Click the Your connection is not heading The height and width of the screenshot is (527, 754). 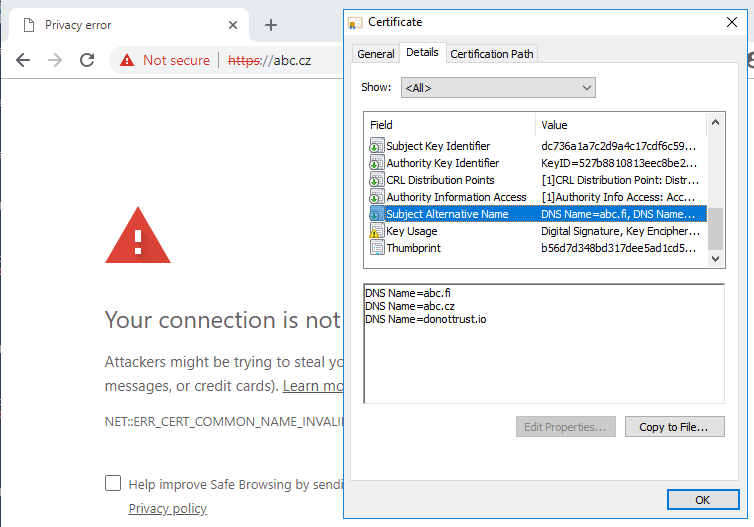[x=223, y=320]
